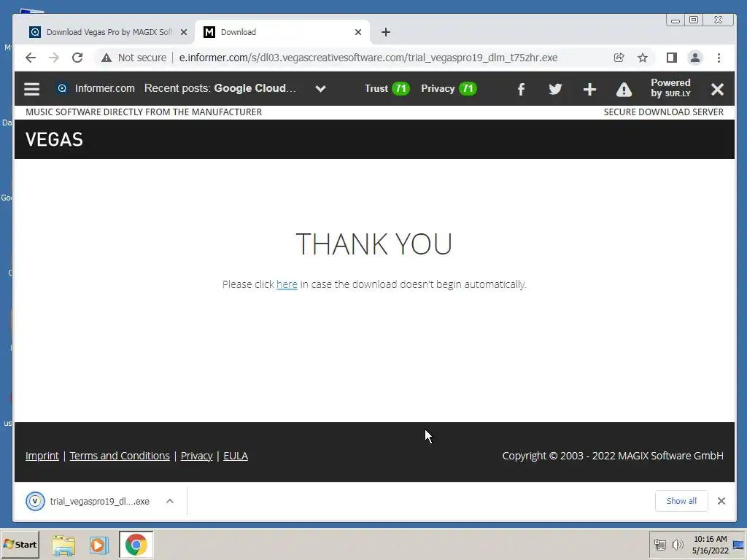Click the taskbar clock 10:16 AM

tap(711, 539)
